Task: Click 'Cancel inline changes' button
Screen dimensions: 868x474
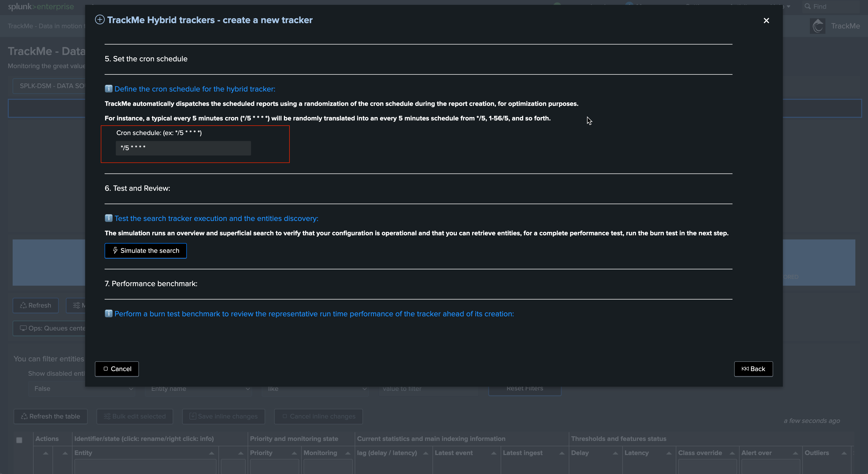Action: 318,416
